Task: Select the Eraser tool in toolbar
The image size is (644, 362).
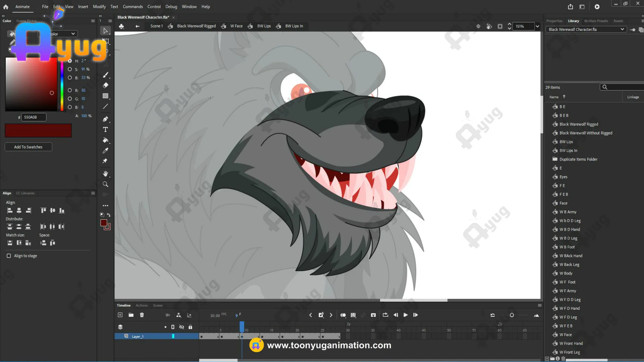Action: coord(105,85)
